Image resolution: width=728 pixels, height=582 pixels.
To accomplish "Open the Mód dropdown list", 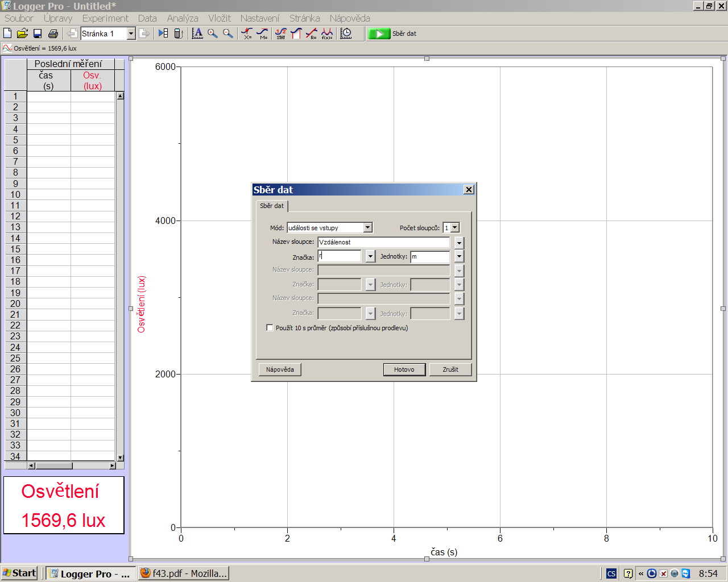I will (x=367, y=228).
